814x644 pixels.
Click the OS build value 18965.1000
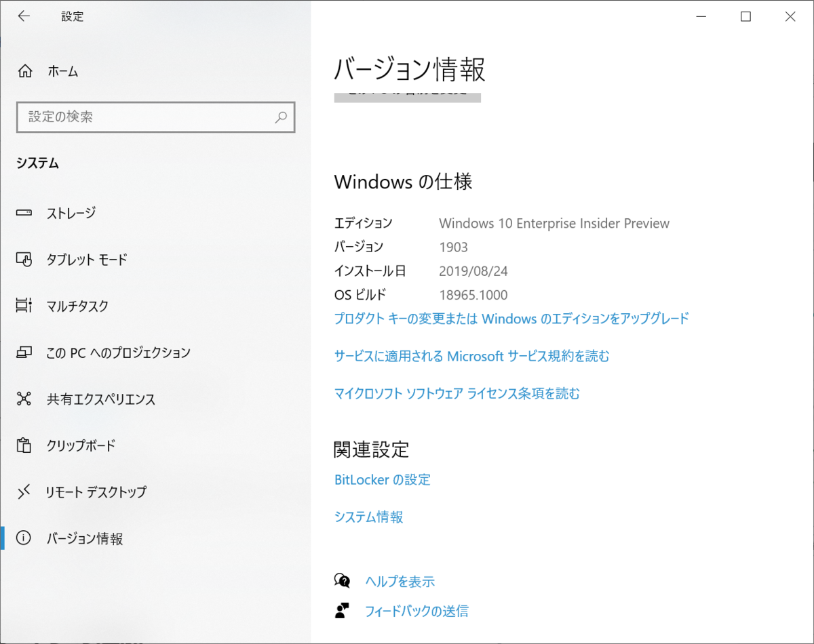click(473, 295)
